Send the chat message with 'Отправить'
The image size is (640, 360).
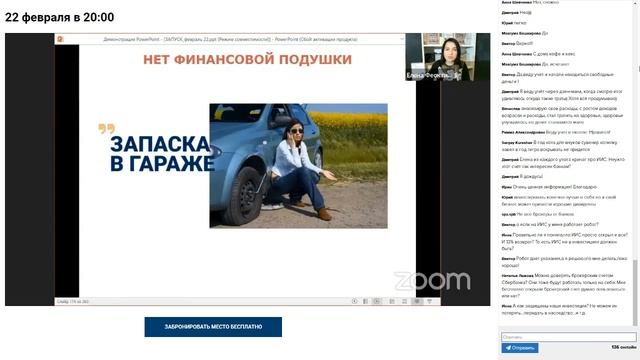point(520,348)
